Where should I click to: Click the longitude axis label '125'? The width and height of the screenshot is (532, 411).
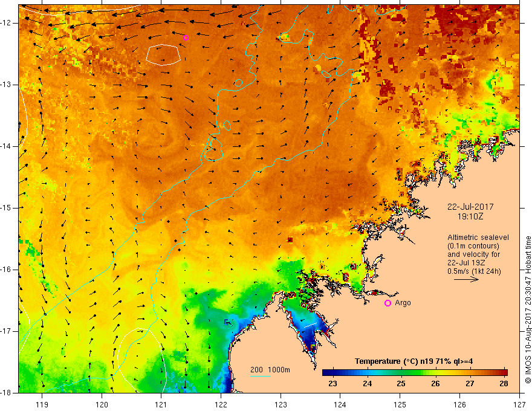tap(400, 404)
